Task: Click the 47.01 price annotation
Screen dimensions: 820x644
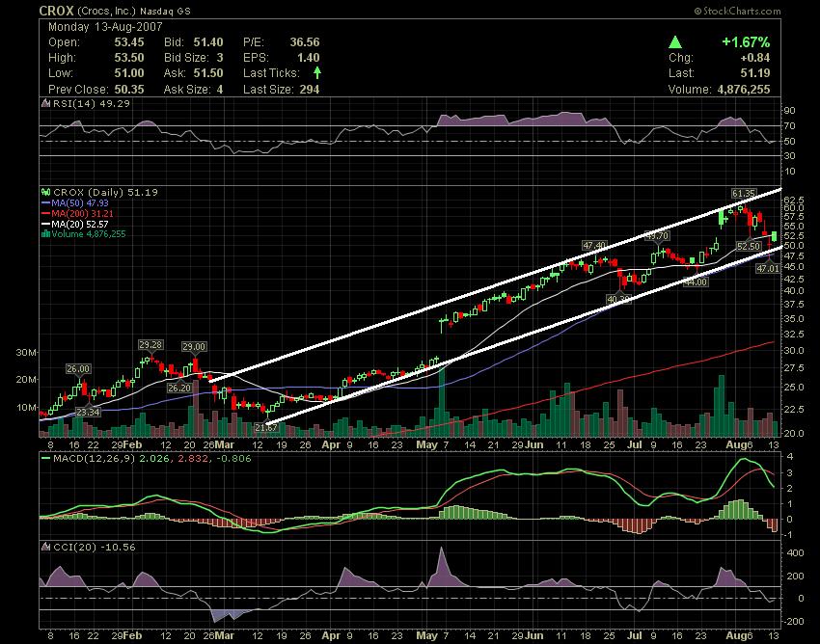Action: (x=768, y=268)
